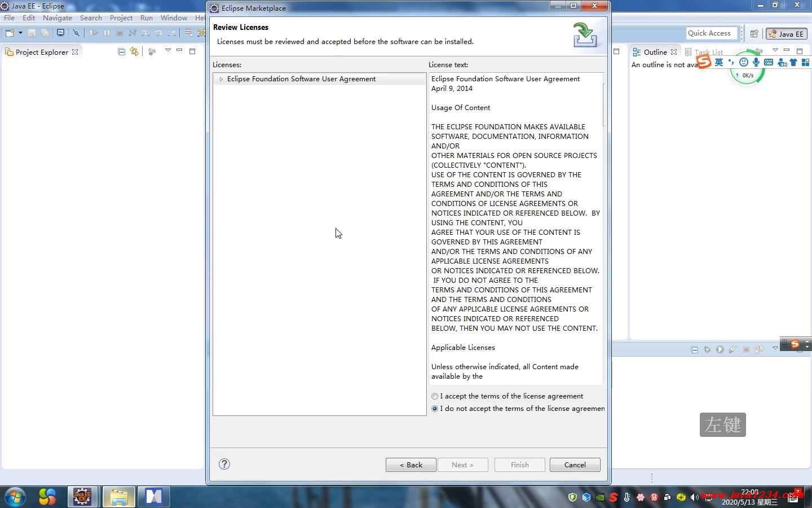
Task: Click the NVIDIA tray icon
Action: pos(600,497)
